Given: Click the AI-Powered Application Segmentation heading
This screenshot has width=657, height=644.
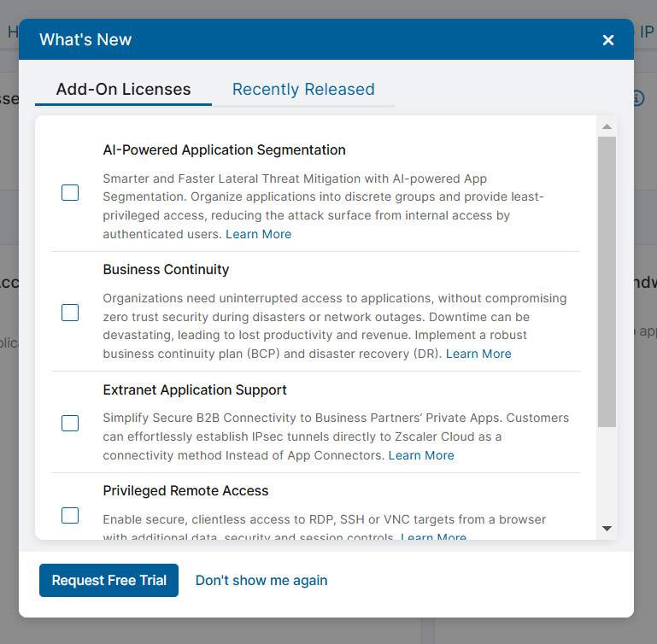Looking at the screenshot, I should 224,149.
